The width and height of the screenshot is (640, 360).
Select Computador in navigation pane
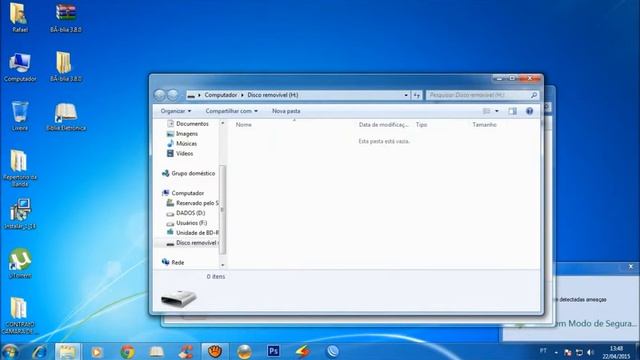(x=183, y=193)
